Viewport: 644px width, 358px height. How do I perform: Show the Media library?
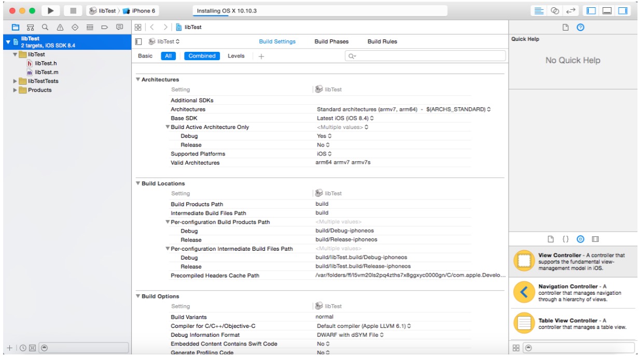tap(595, 239)
